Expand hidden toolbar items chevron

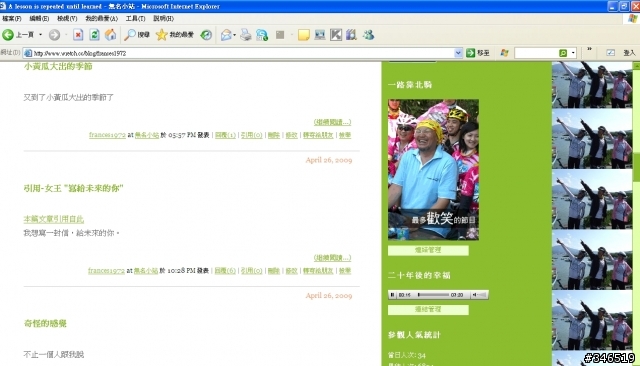(589, 50)
